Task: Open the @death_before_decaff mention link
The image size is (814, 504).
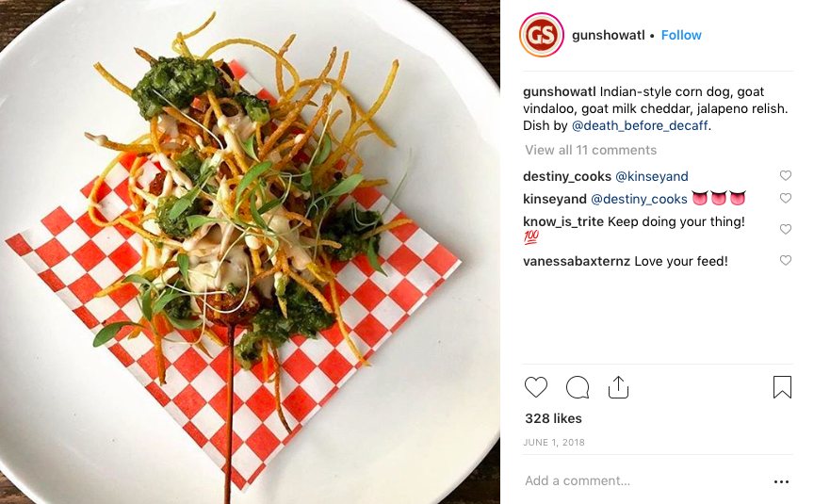Action: pos(640,125)
